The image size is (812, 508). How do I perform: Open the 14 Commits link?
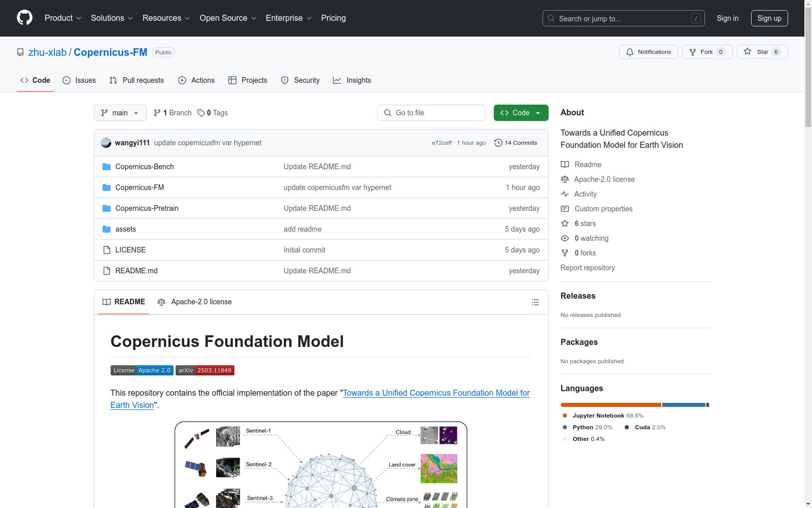516,143
